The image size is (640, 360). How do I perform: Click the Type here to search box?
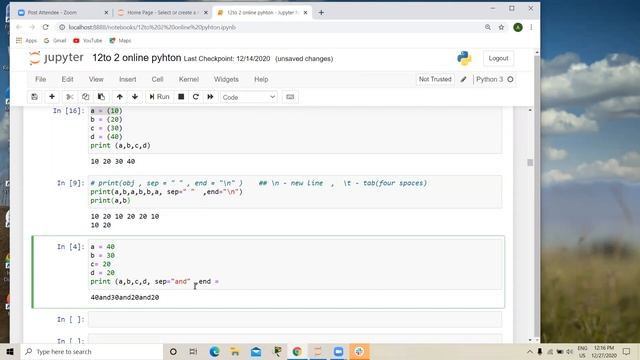point(92,351)
